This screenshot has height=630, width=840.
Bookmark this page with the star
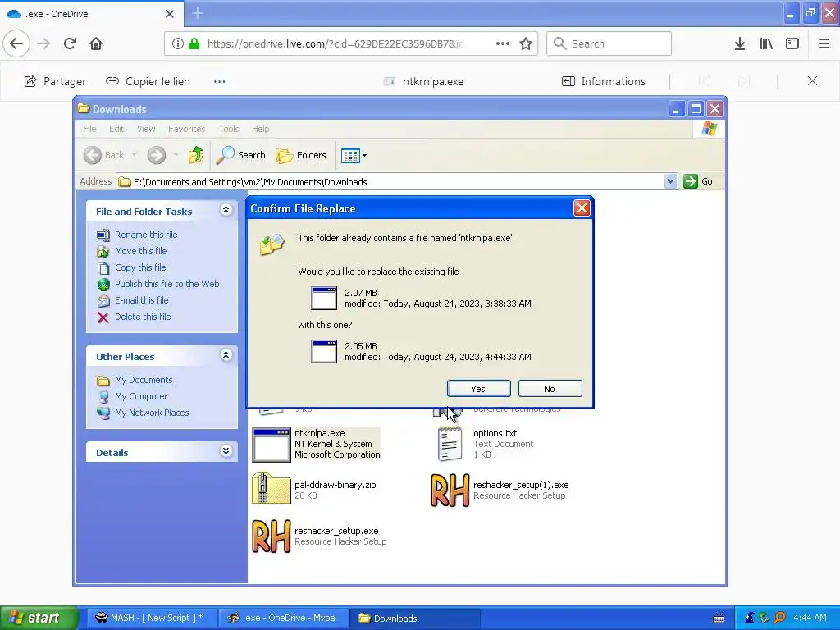526,43
